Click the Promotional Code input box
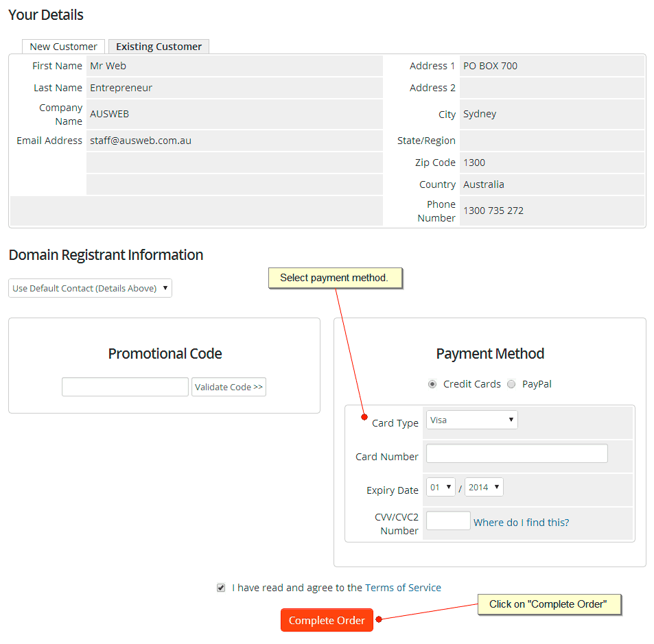This screenshot has width=654, height=644. tap(125, 387)
